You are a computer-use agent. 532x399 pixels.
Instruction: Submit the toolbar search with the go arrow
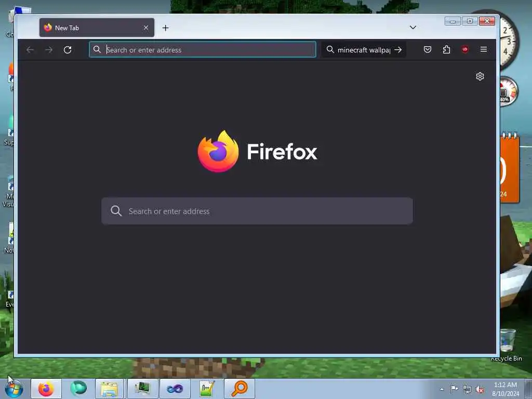(398, 50)
